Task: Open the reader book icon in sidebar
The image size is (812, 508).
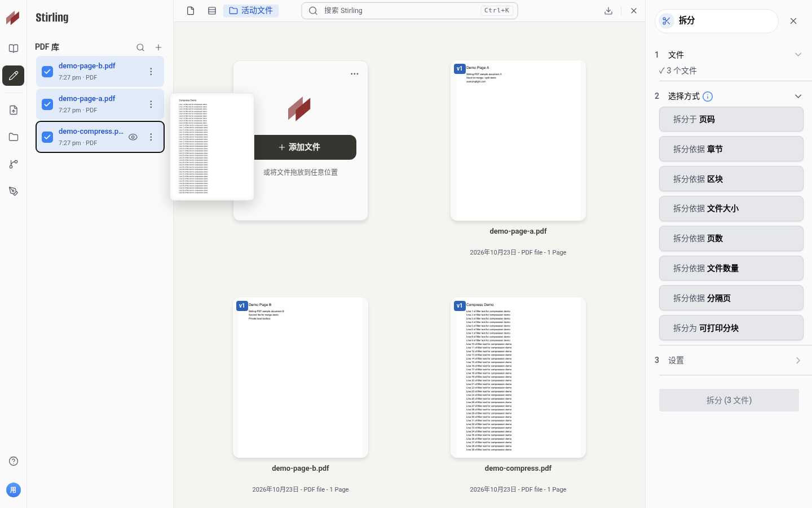Action: coord(14,49)
